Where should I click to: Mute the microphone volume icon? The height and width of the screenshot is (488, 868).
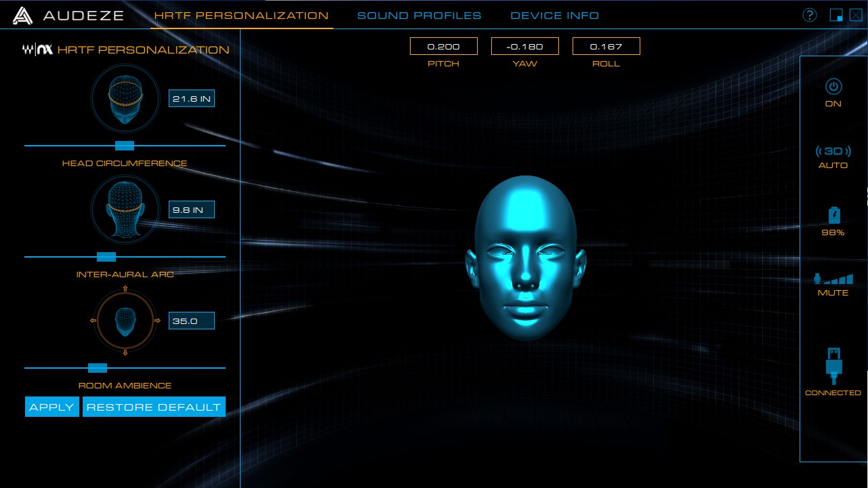tap(833, 279)
